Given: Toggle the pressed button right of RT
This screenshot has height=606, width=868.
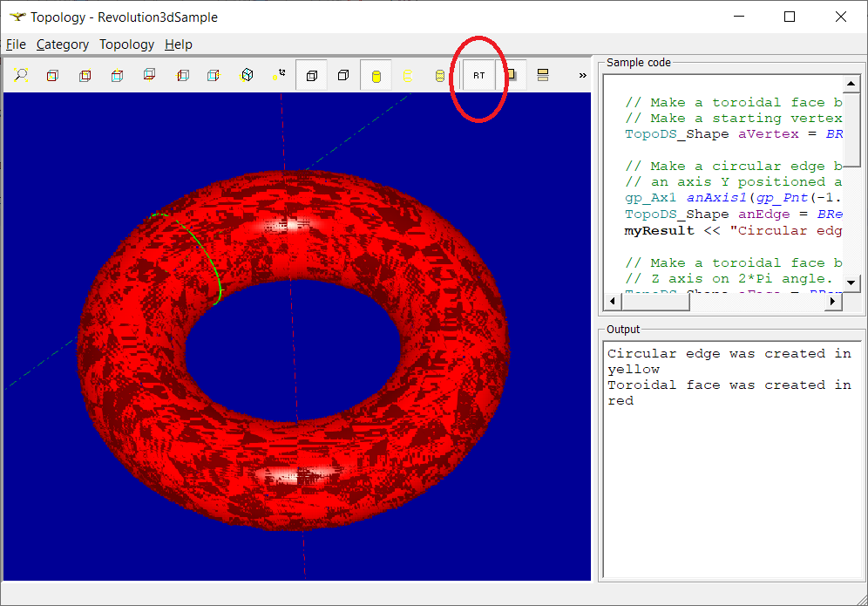Looking at the screenshot, I should (511, 76).
